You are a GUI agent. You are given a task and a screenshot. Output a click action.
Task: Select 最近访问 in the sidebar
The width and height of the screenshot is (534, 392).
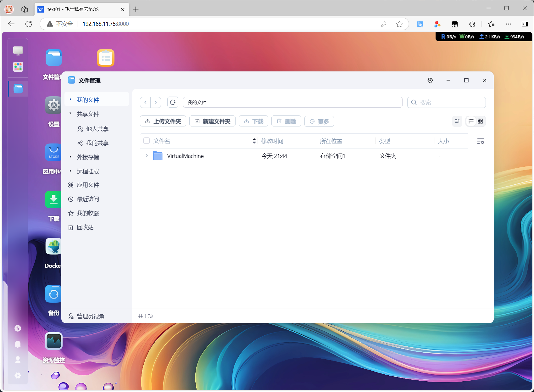88,199
